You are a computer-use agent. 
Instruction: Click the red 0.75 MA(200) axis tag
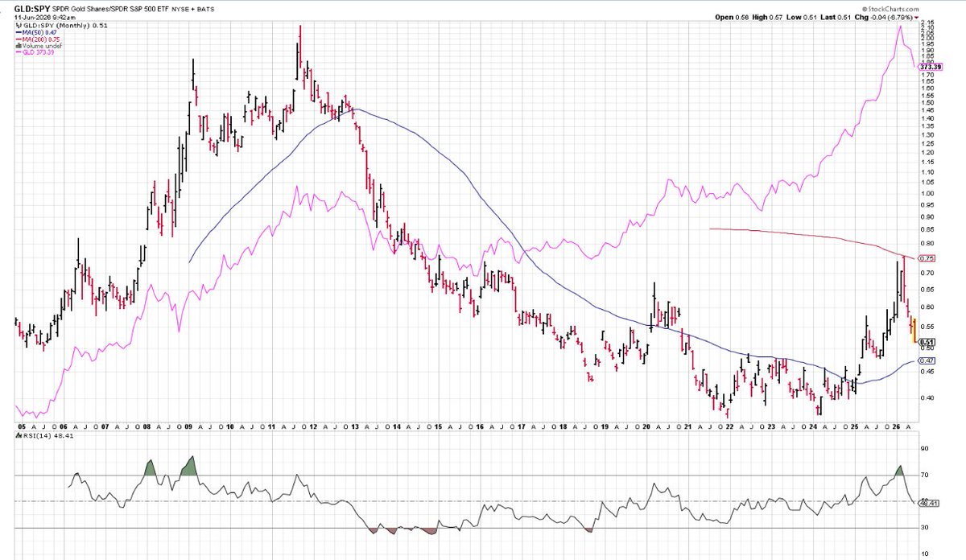(x=926, y=258)
